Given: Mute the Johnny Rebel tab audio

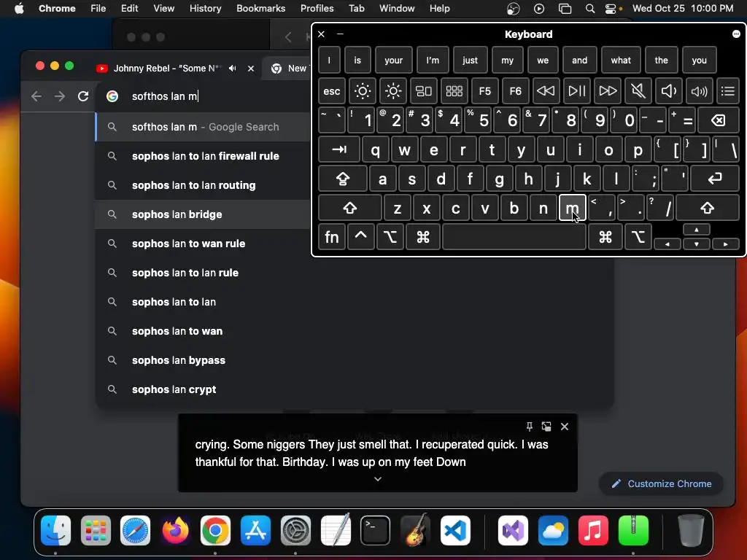Looking at the screenshot, I should [x=233, y=68].
